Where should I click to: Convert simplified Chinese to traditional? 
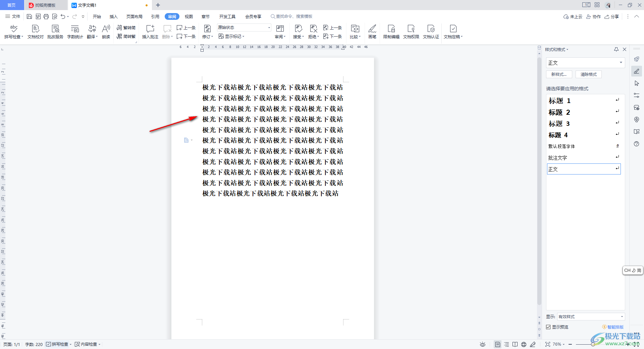pos(126,36)
